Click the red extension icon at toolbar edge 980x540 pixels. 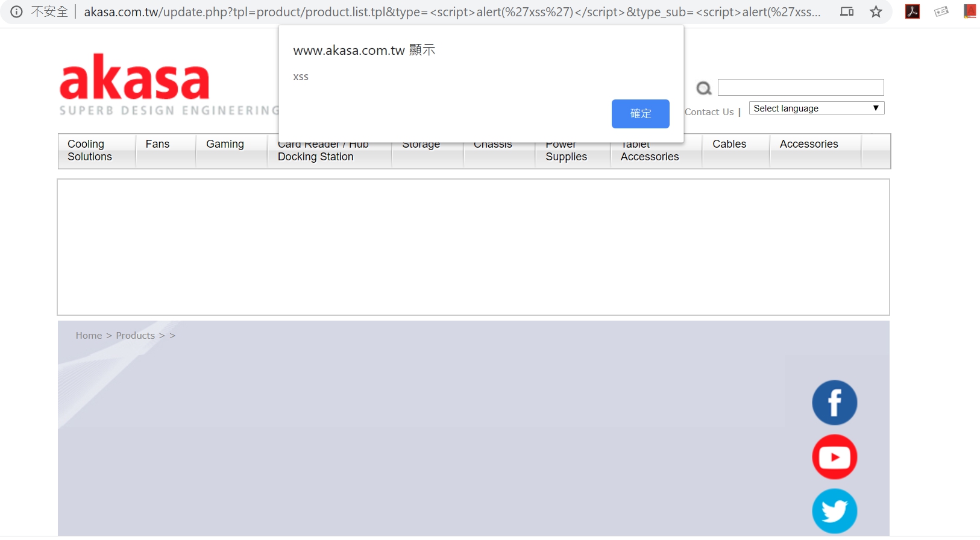point(970,11)
